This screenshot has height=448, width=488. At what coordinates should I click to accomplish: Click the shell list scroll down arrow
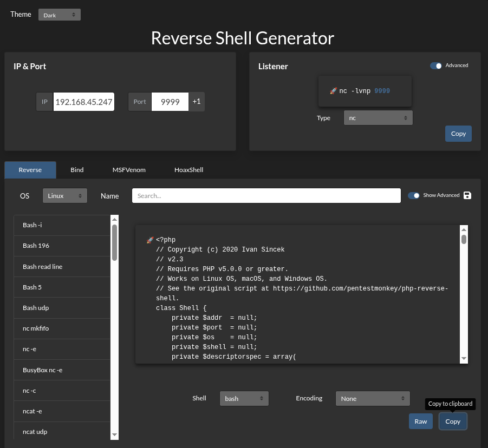pos(114,434)
